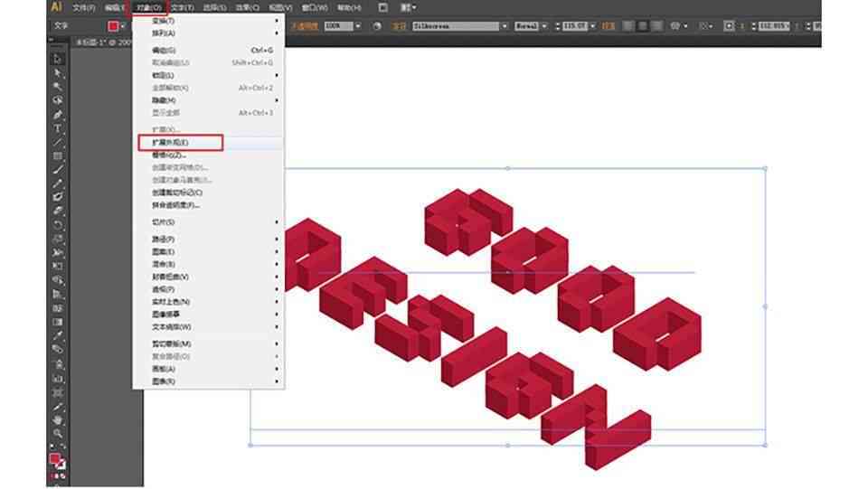Select the Rotate tool
Viewport: 868px width, 489px height.
58,224
